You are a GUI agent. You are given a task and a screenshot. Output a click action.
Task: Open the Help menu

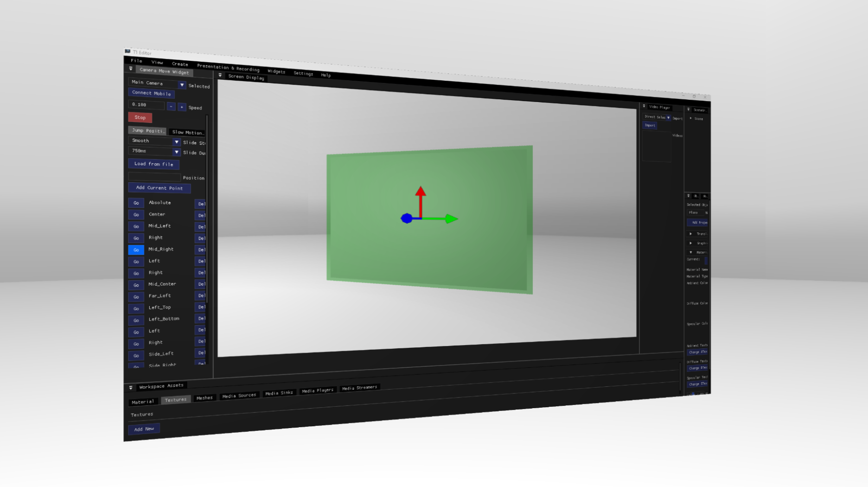(x=326, y=75)
